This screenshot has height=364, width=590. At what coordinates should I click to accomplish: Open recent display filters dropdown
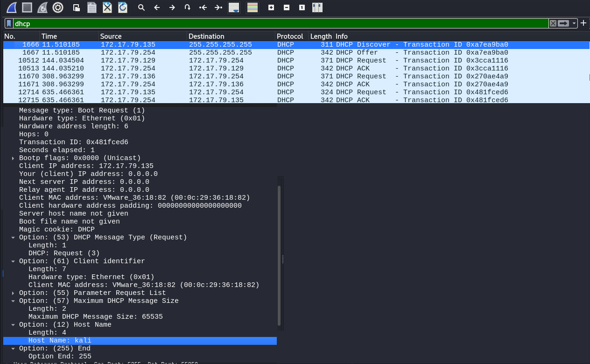(x=574, y=23)
